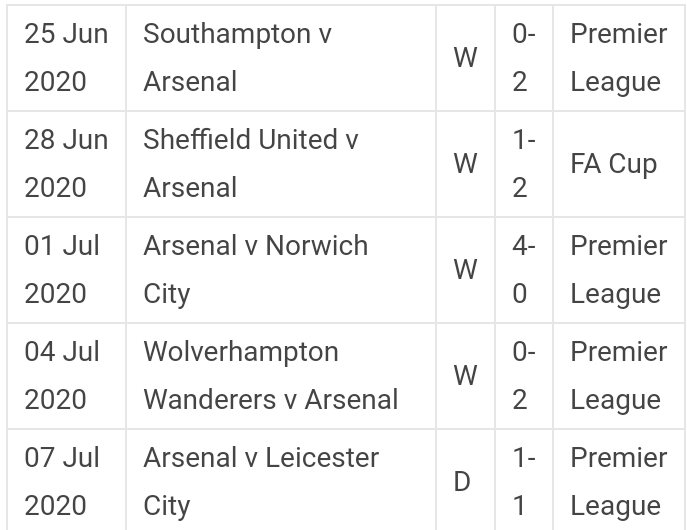Select the Southampton v Arsenal fixture
The height and width of the screenshot is (530, 687).
238,58
